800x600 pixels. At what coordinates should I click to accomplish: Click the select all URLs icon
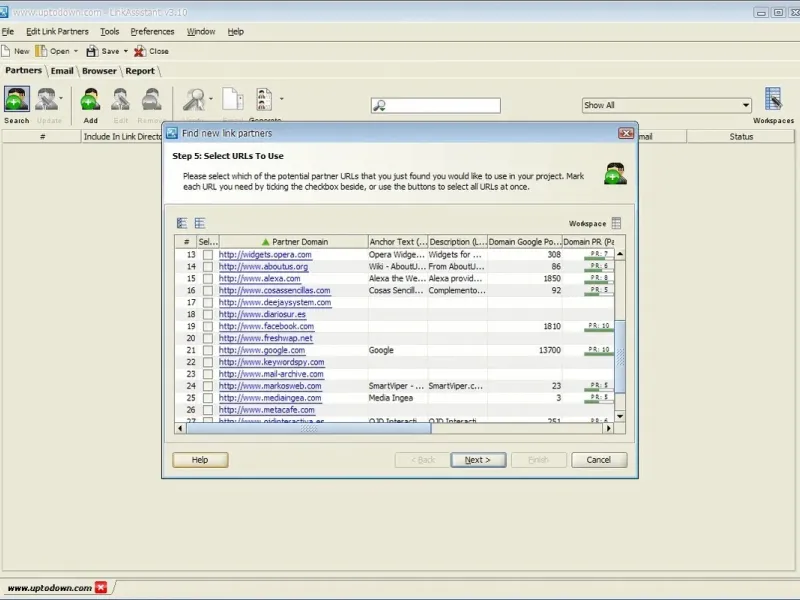coord(182,223)
